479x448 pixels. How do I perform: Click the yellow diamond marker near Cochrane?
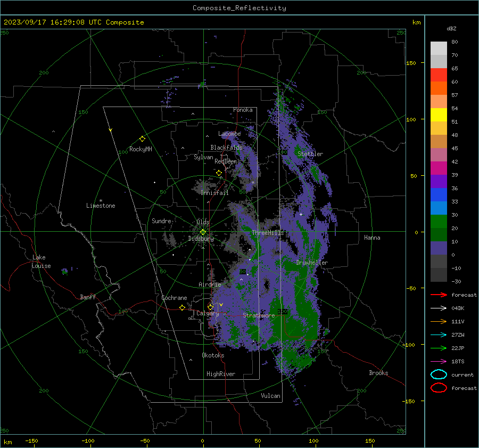pyautogui.click(x=182, y=307)
